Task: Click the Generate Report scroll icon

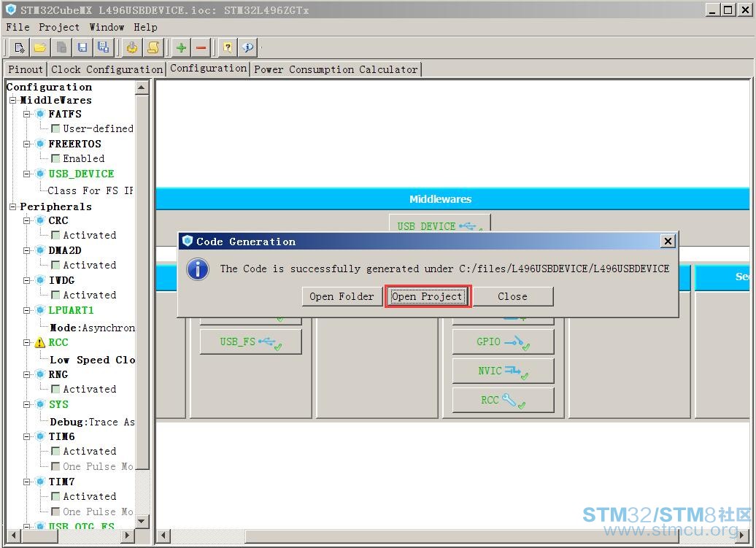Action: pyautogui.click(x=153, y=47)
